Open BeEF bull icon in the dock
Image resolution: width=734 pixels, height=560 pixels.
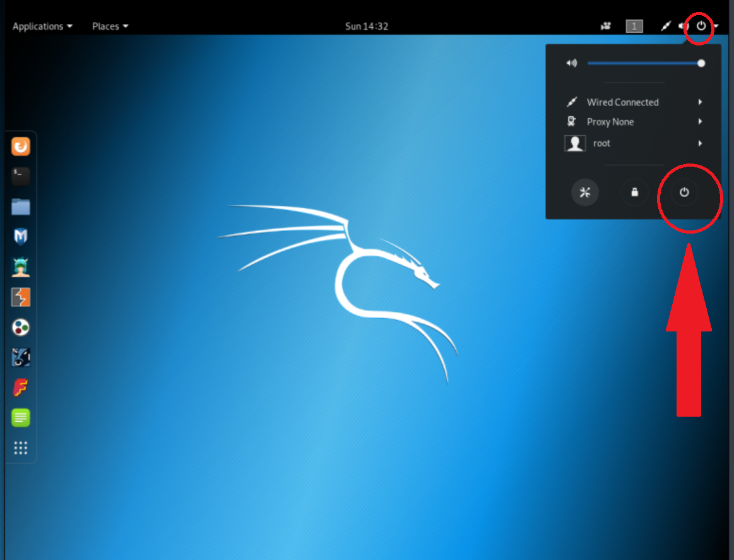(21, 357)
